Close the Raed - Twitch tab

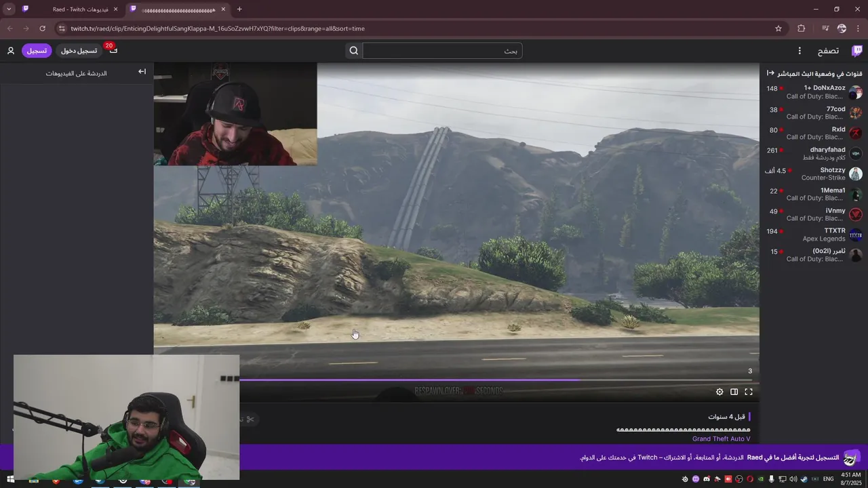(115, 9)
